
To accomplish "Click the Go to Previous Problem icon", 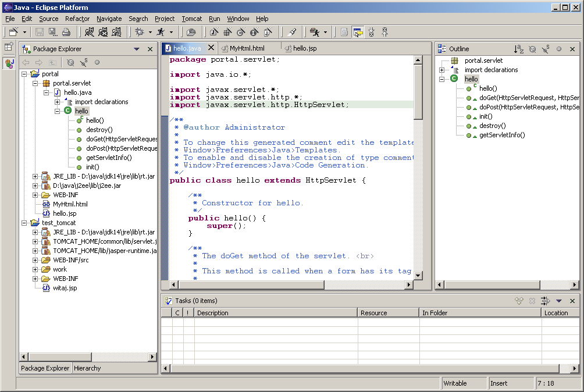I will point(384,32).
